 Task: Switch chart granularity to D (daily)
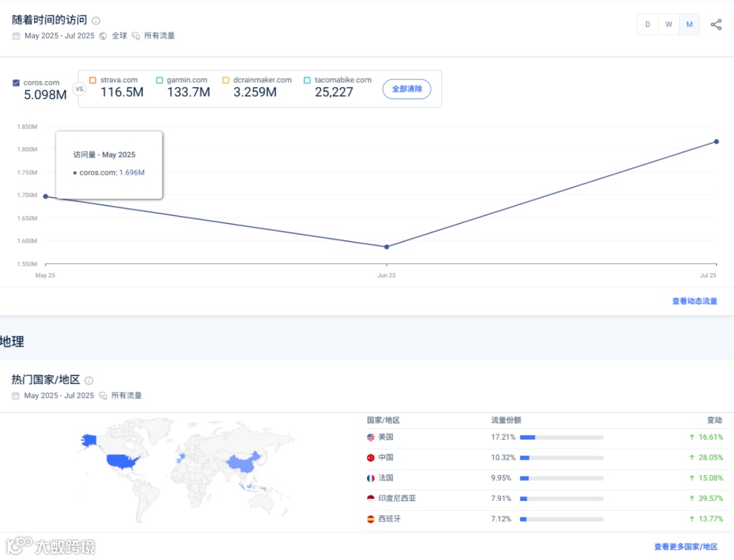pos(648,24)
